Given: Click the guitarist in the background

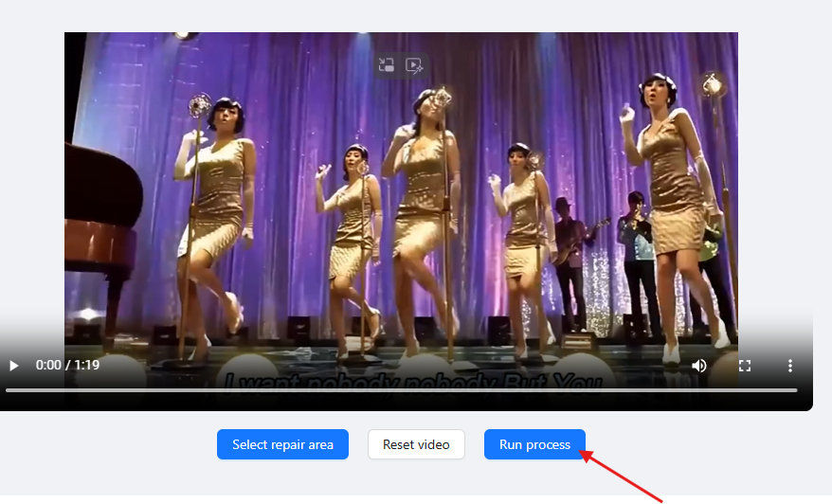Looking at the screenshot, I should tap(569, 246).
